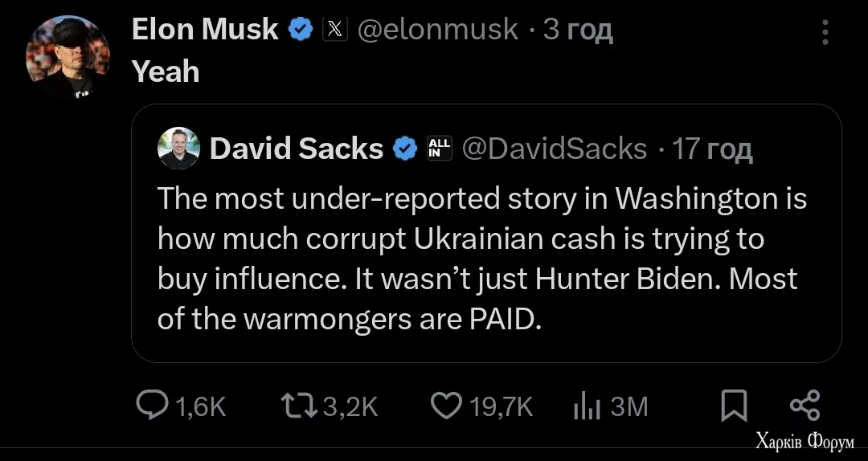Screen dimensions: 868x461
Task: Click the David Sacks name link
Action: (x=296, y=149)
